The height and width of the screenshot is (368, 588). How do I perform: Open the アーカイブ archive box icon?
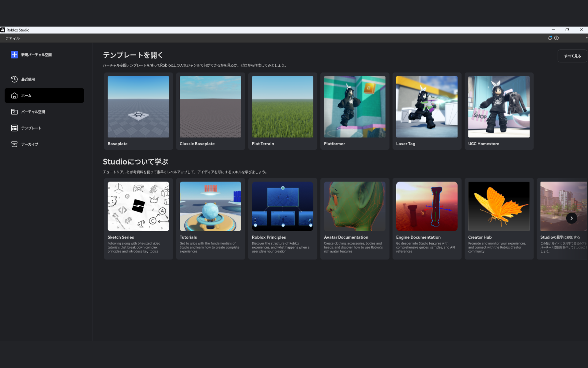pyautogui.click(x=14, y=144)
